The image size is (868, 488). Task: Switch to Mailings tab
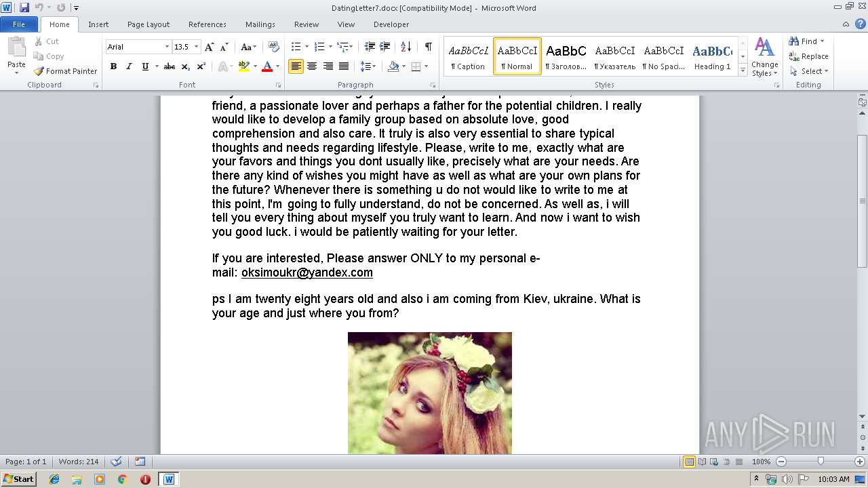click(260, 24)
